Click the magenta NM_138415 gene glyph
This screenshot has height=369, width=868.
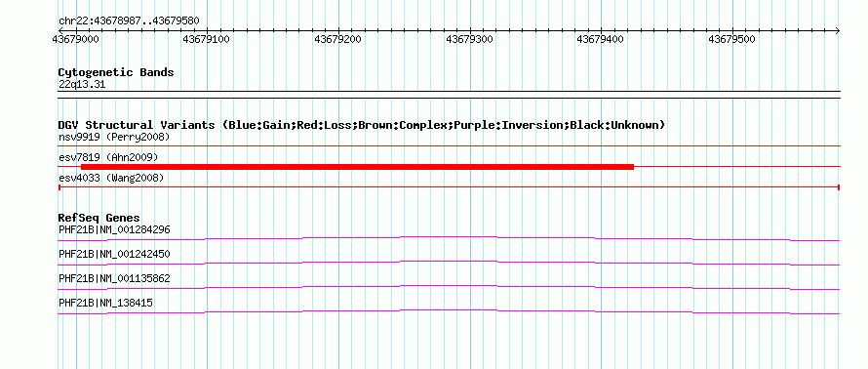[x=449, y=311]
